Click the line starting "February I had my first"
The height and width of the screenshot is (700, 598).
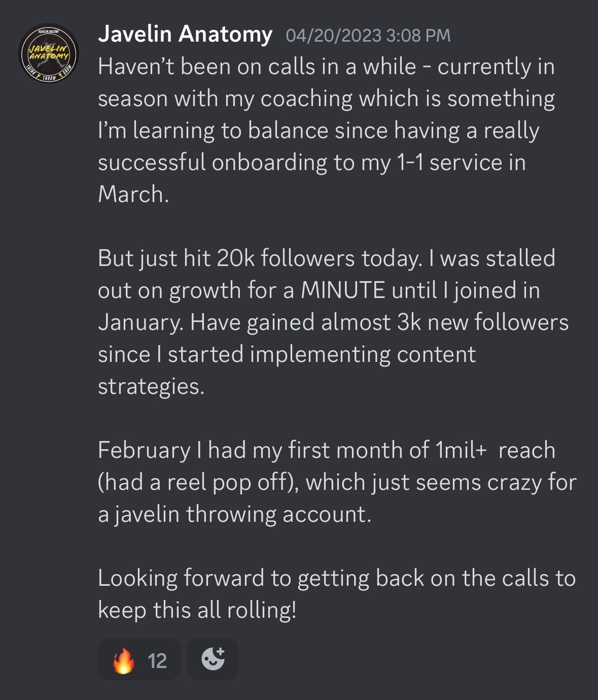[326, 450]
